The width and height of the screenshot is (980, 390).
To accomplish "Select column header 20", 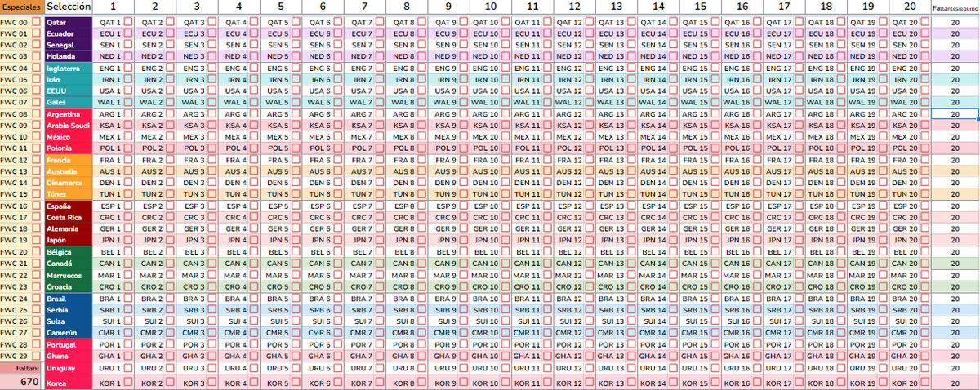I will click(908, 7).
